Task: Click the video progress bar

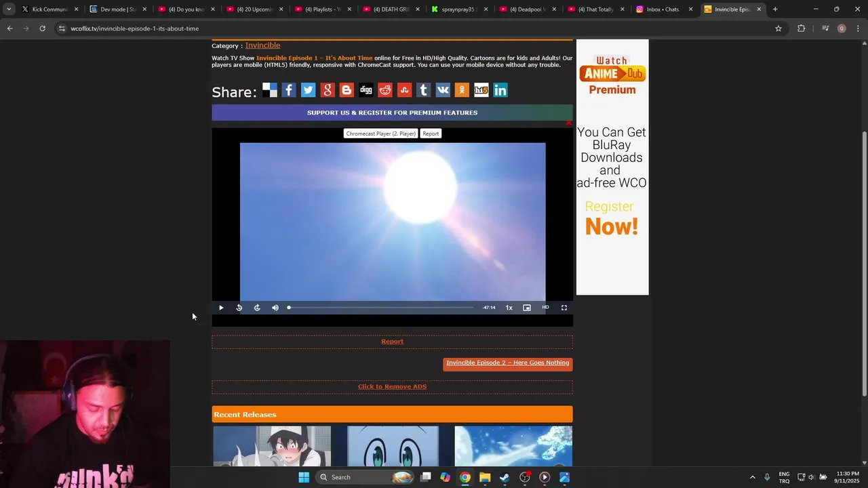Action: [x=380, y=308]
